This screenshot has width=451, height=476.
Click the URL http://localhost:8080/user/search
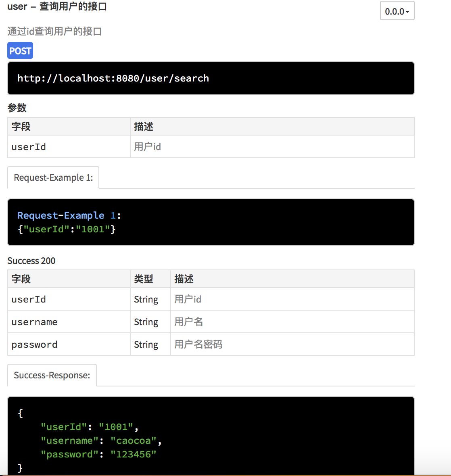113,78
